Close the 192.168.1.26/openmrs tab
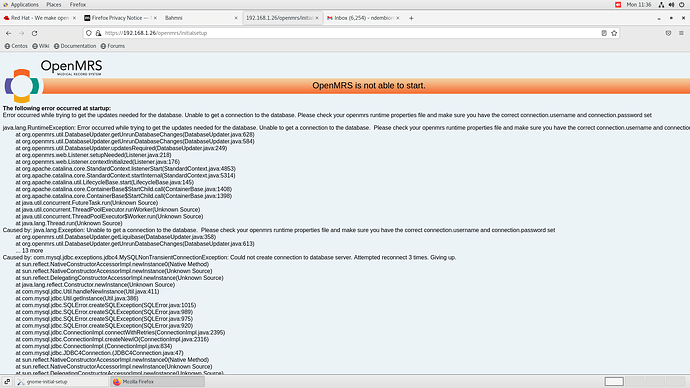Screen dimensions: 690x388 click(x=317, y=18)
